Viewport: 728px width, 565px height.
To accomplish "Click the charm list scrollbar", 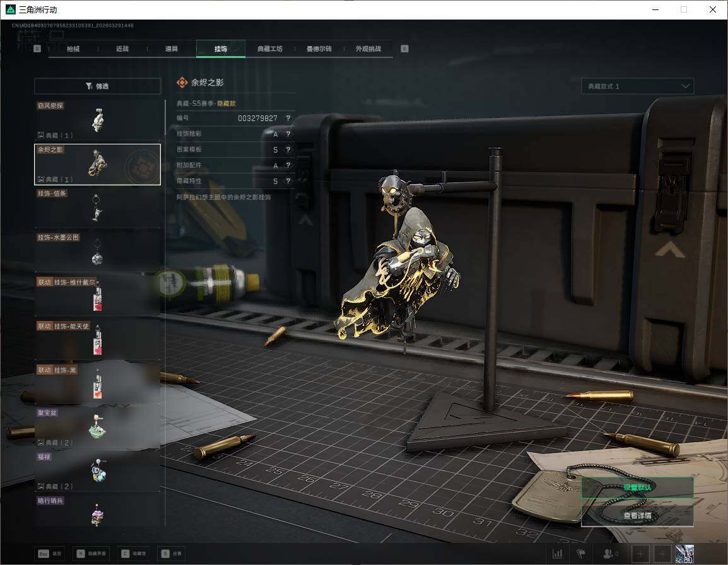I will click(165, 117).
